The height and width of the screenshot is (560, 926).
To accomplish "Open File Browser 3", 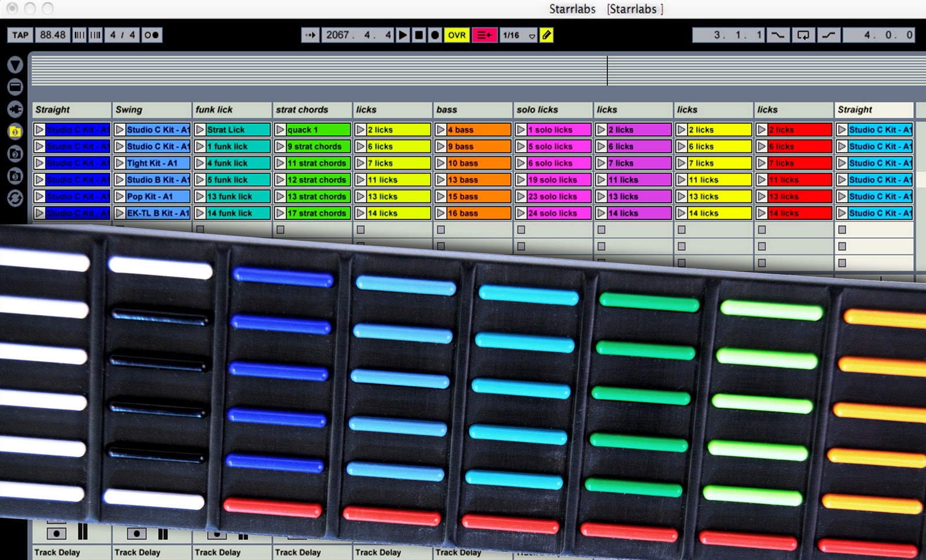I will click(x=15, y=176).
